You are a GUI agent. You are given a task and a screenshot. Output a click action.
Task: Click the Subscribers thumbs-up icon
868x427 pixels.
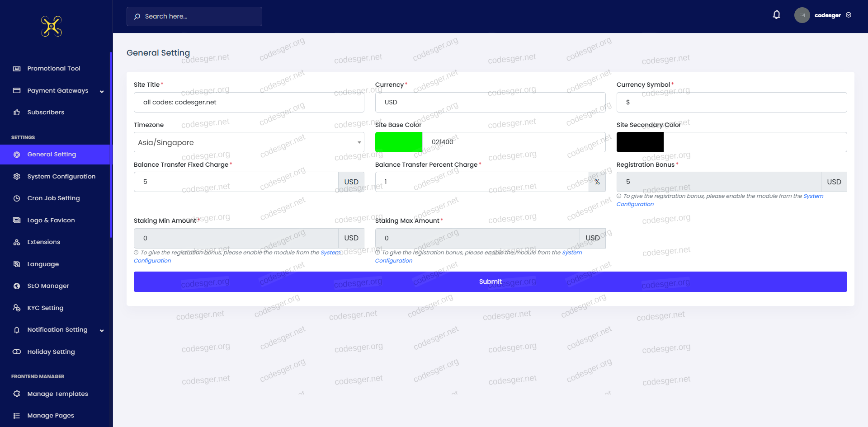(x=17, y=113)
